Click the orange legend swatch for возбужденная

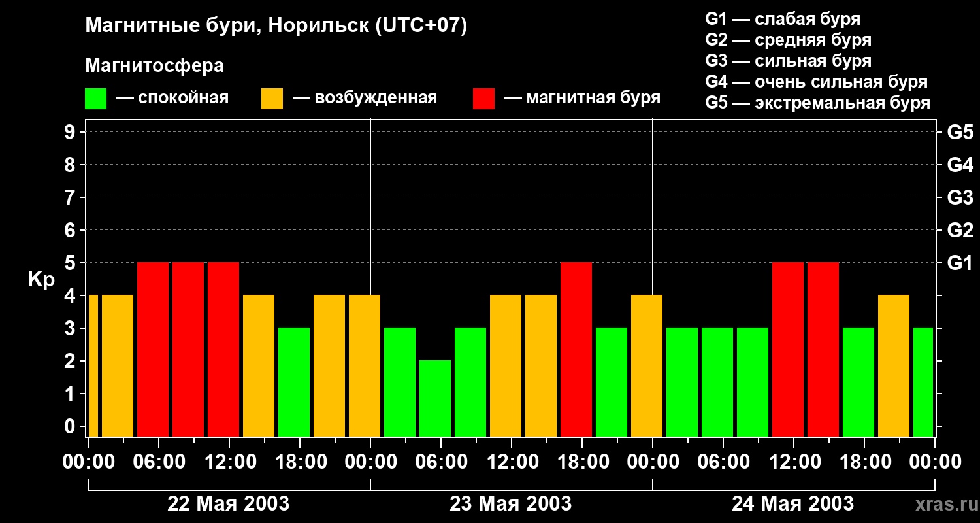(x=272, y=99)
